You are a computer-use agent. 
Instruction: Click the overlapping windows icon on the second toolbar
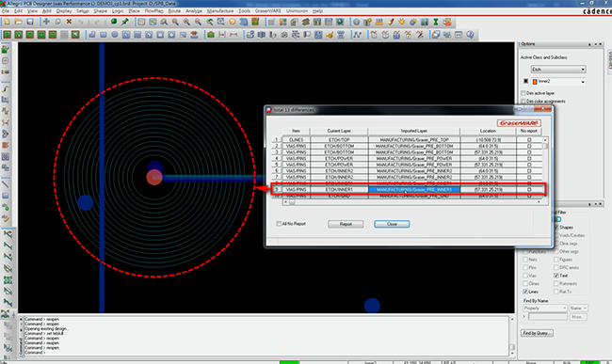coord(436,35)
